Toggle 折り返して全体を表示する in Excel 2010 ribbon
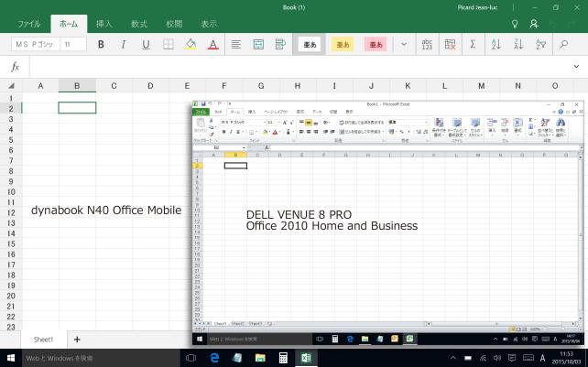Image resolution: width=588 pixels, height=367 pixels. click(362, 123)
